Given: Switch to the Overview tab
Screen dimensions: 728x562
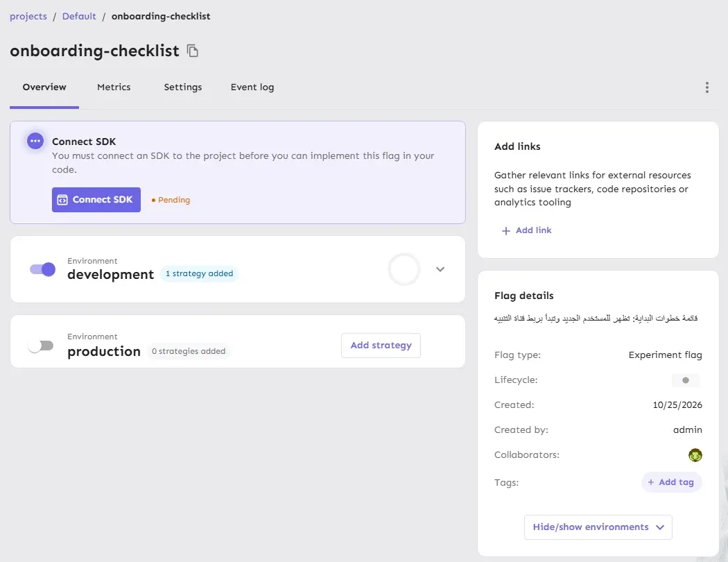Looking at the screenshot, I should tap(44, 87).
